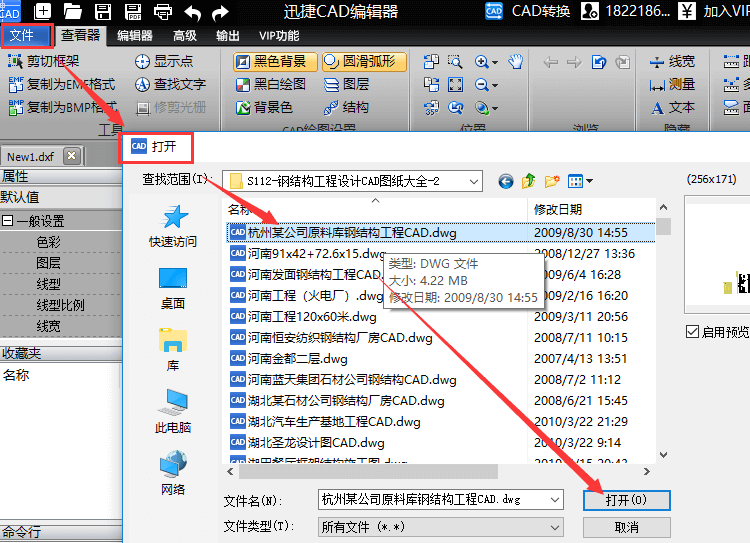The image size is (750, 543).
Task: Select 线型比例 property row
Action: [x=61, y=305]
